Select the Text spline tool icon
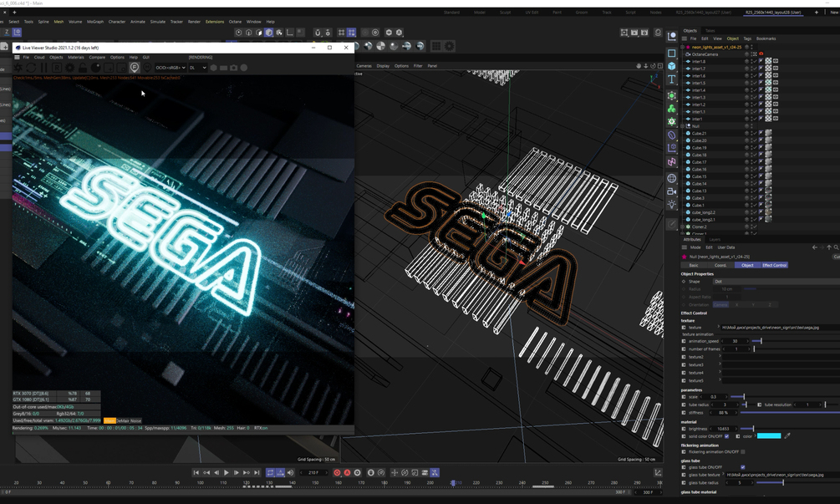This screenshot has width=840, height=504. tap(671, 79)
